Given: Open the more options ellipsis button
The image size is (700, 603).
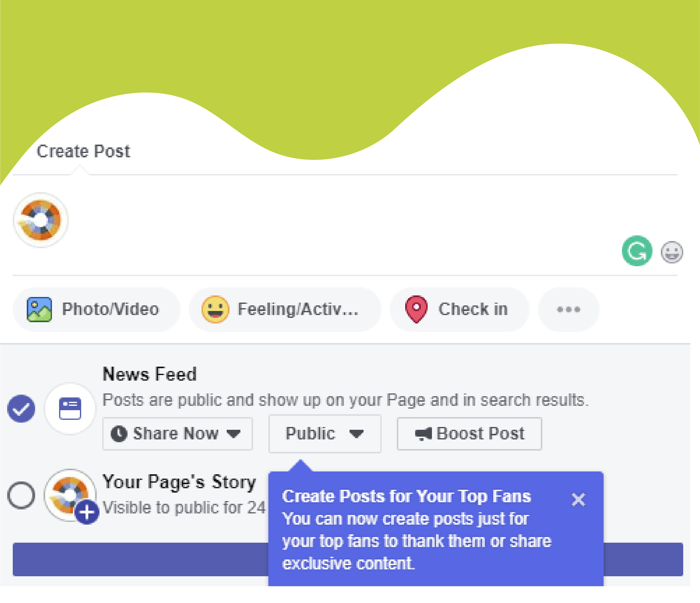Looking at the screenshot, I should tap(568, 309).
